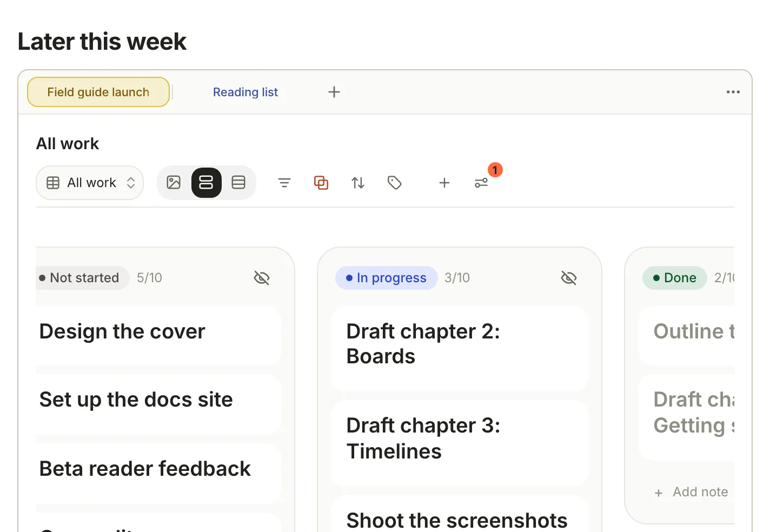Click the Later this week heading
Screen dimensions: 770x532
(102, 42)
